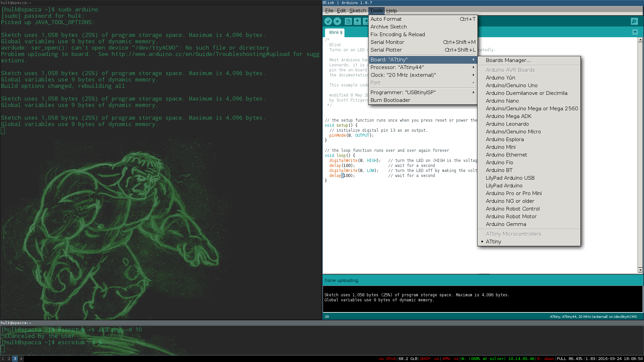Pick Arduino Robot Control board
Viewport: 644px width, 362px height.
[x=529, y=209]
